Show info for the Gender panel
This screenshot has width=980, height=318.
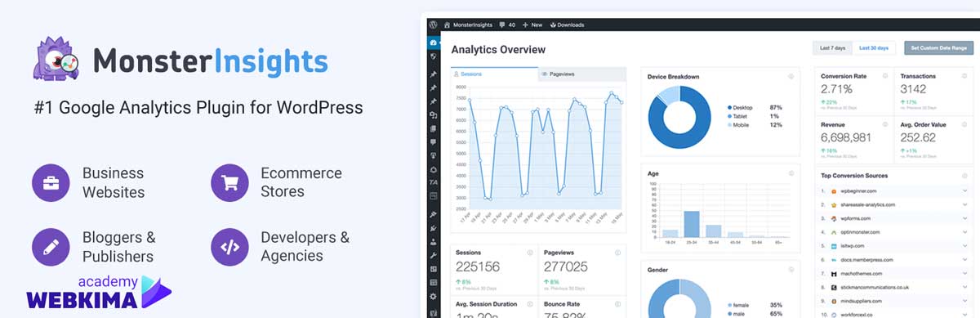click(x=791, y=269)
